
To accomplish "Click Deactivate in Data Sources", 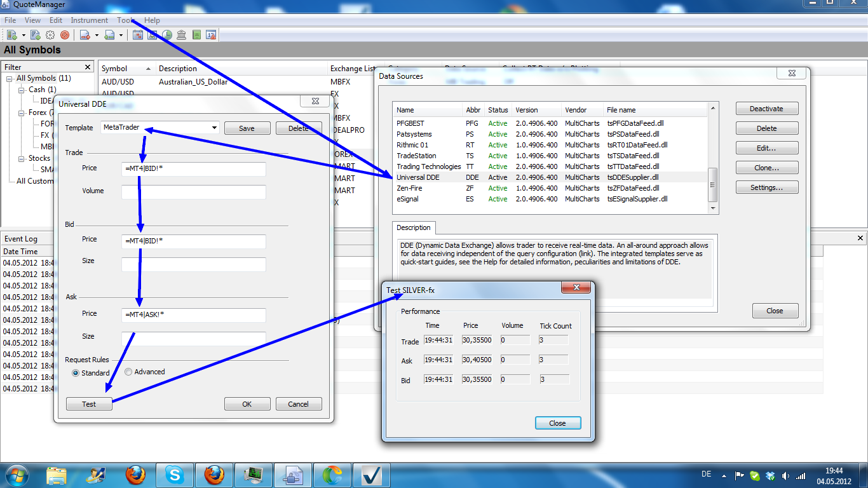I will [767, 109].
